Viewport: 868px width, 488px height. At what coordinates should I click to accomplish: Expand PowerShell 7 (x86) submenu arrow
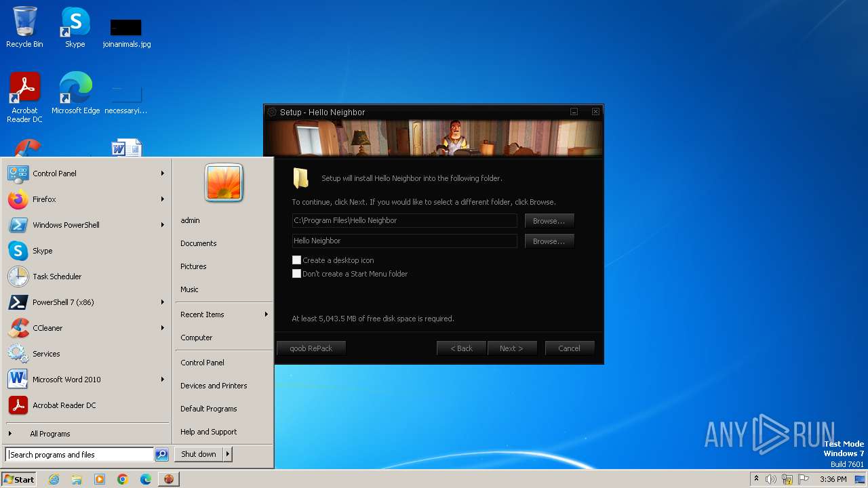163,302
